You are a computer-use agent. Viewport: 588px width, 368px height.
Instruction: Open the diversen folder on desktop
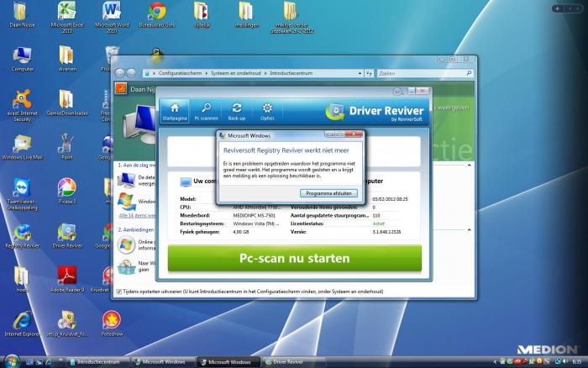pos(66,59)
